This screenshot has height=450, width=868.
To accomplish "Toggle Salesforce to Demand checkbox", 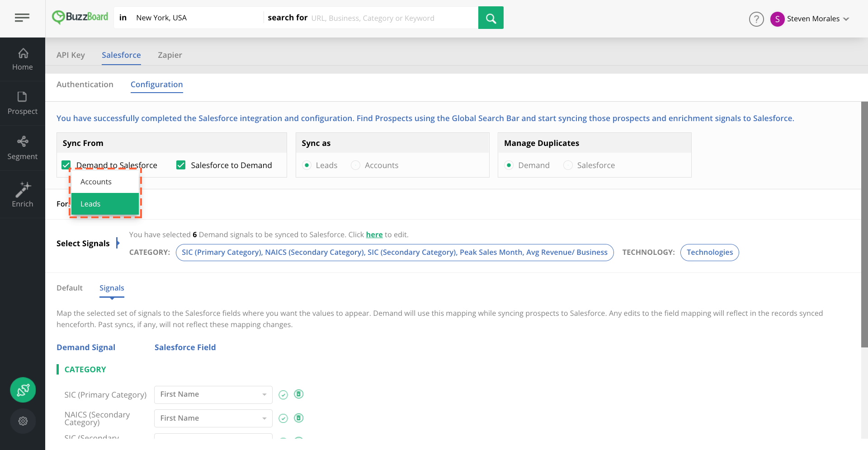I will (181, 165).
